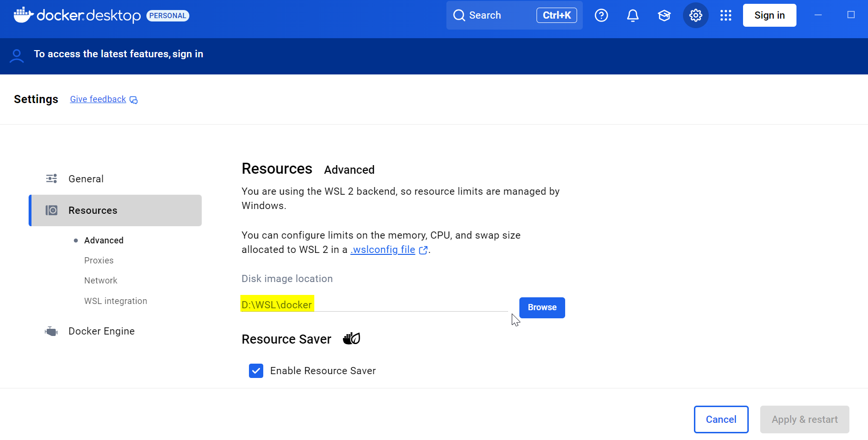This screenshot has width=868, height=440.
Task: Click the Resources heading text
Action: pyautogui.click(x=277, y=169)
